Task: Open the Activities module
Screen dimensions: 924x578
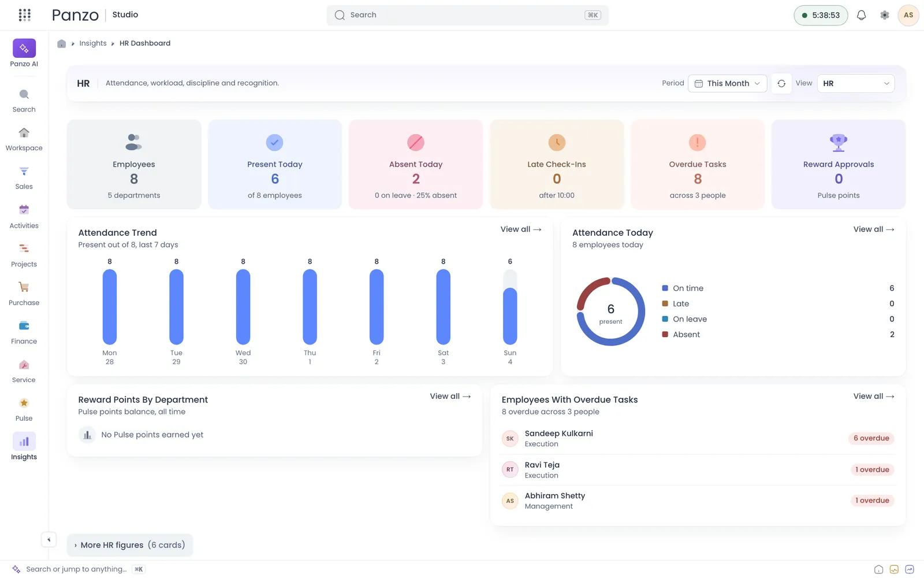Action: click(24, 217)
